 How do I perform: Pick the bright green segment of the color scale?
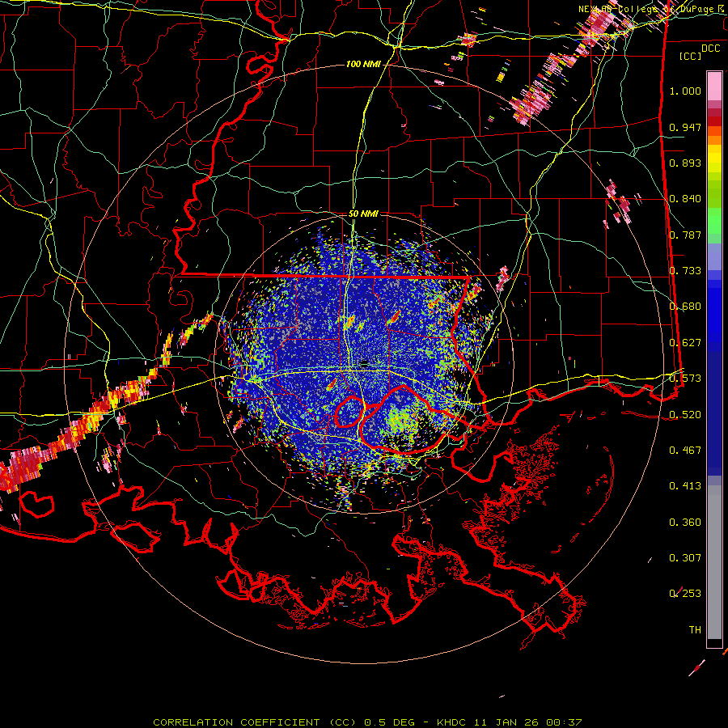coord(714,221)
